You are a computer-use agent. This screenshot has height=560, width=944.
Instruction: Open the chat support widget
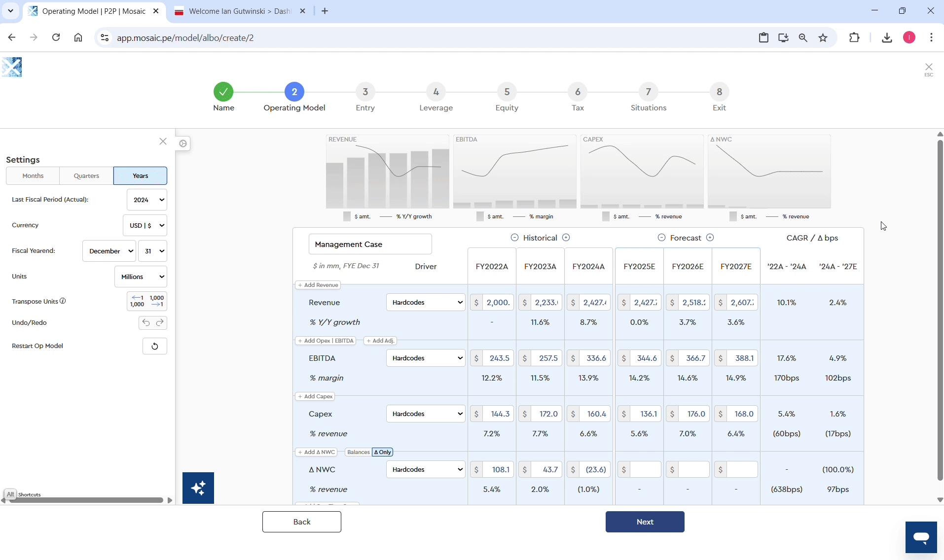920,537
